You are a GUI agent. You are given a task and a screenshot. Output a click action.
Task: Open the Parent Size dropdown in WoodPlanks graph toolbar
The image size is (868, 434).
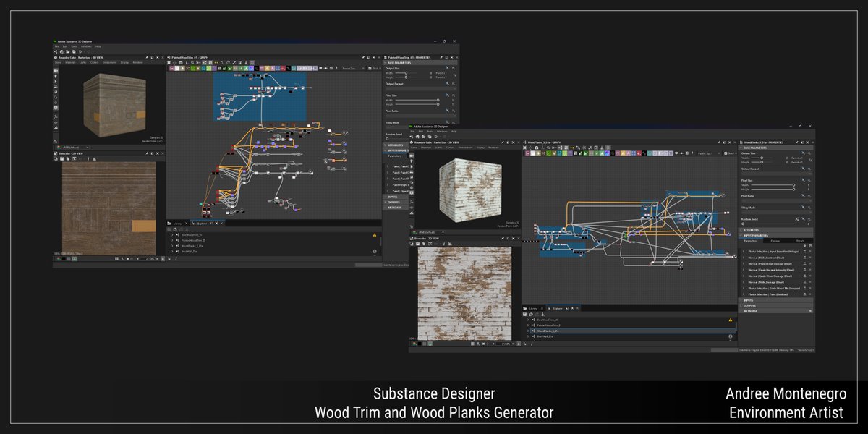point(709,153)
